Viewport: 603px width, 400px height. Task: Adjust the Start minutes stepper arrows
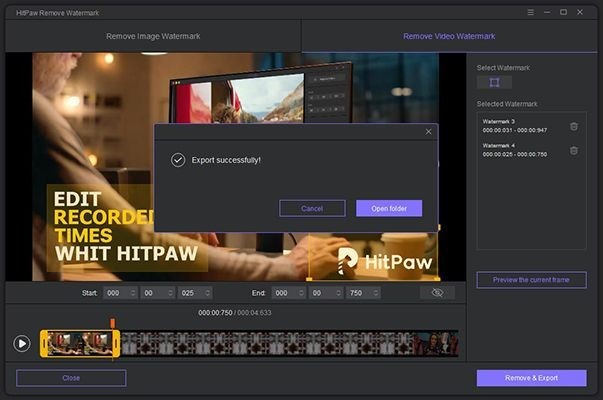click(x=170, y=293)
